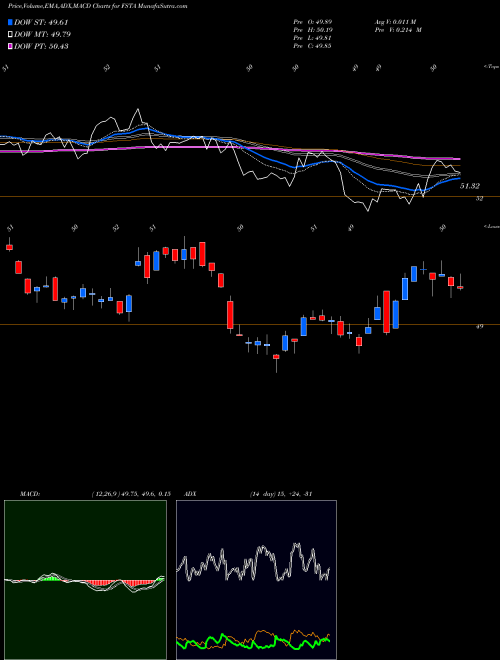Click the MACD parameters '(12,26,9) 49.75, 49.6, 0.15'
The height and width of the screenshot is (660, 500).
point(131,494)
